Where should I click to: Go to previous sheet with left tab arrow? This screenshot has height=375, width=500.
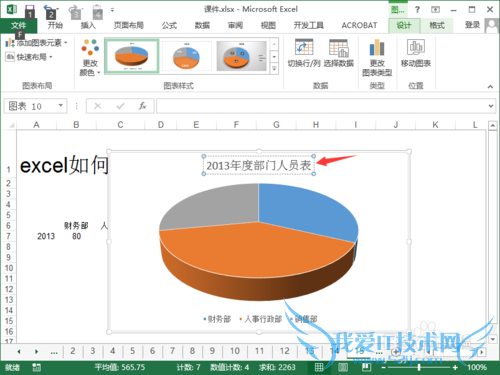[19, 351]
